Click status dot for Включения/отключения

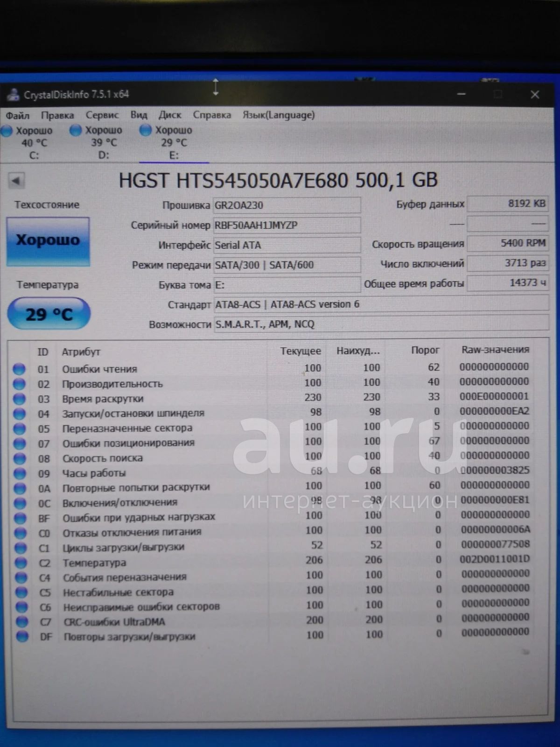point(20,503)
